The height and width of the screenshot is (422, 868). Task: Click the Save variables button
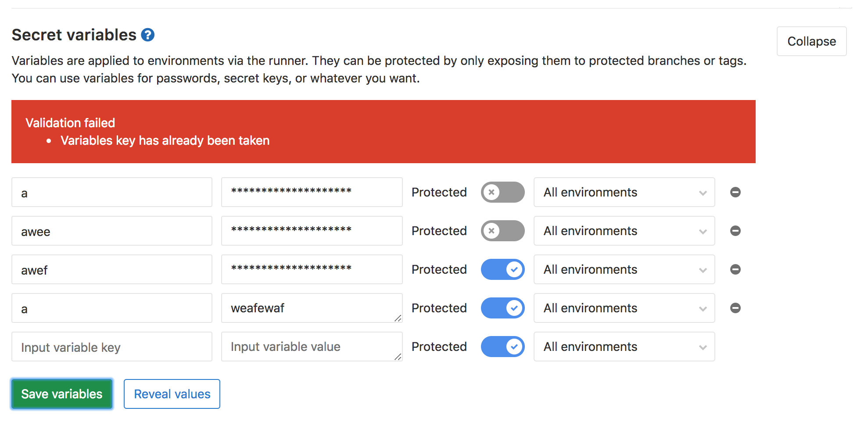click(x=62, y=394)
